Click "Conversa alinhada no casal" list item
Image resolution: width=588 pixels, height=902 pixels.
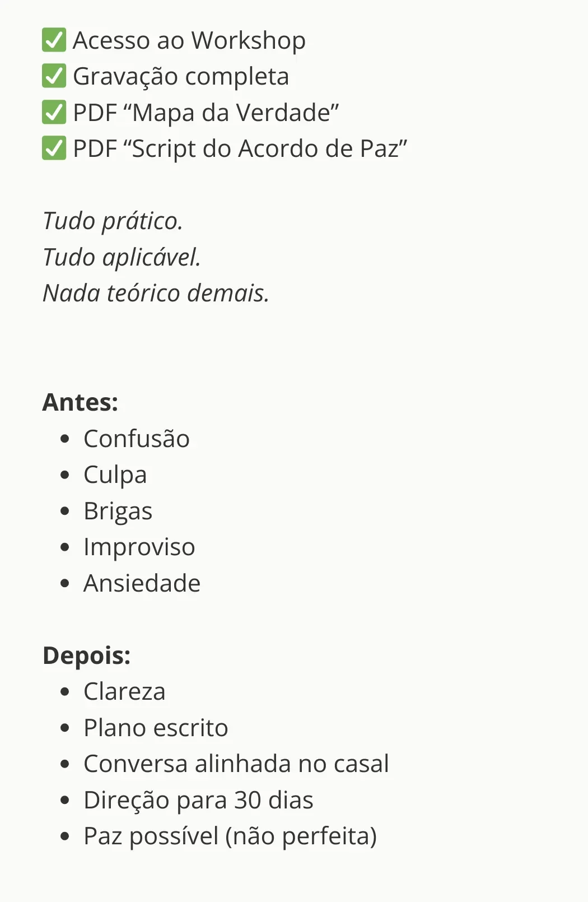point(236,764)
